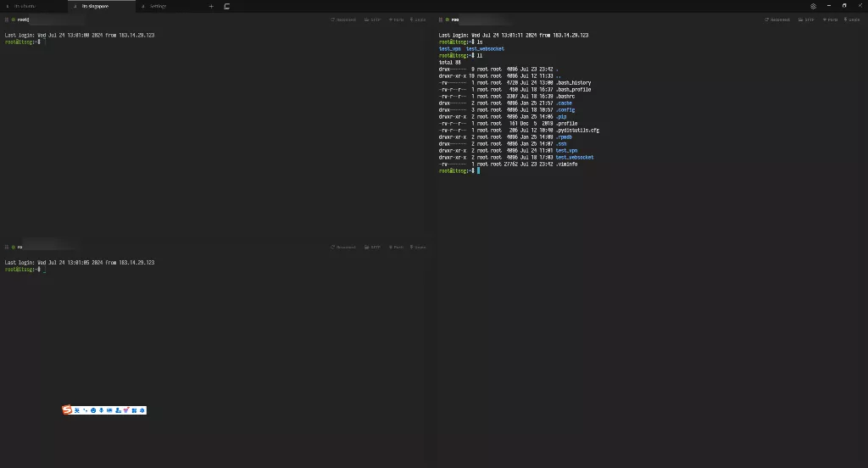Viewport: 868px width, 468px height.
Task: Click Unpin in the right pane toolbar
Action: point(852,19)
